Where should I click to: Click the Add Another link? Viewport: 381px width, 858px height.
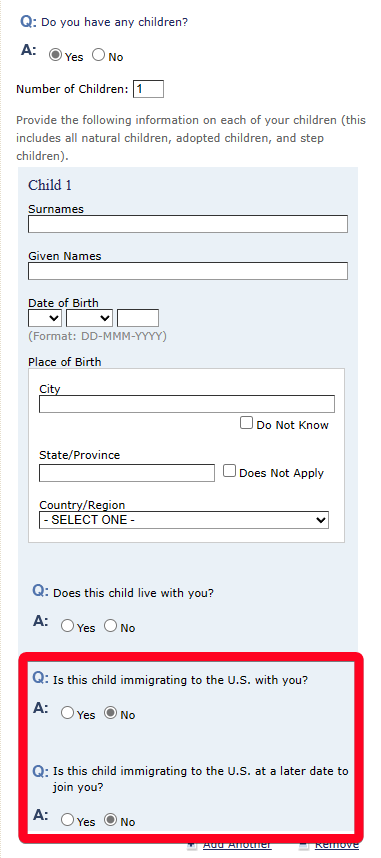[x=237, y=845]
